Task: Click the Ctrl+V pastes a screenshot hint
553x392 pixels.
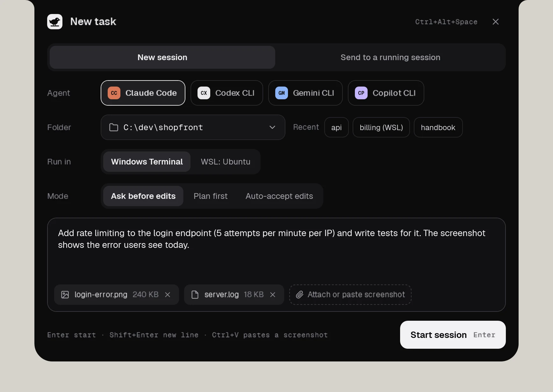Action: 270,335
